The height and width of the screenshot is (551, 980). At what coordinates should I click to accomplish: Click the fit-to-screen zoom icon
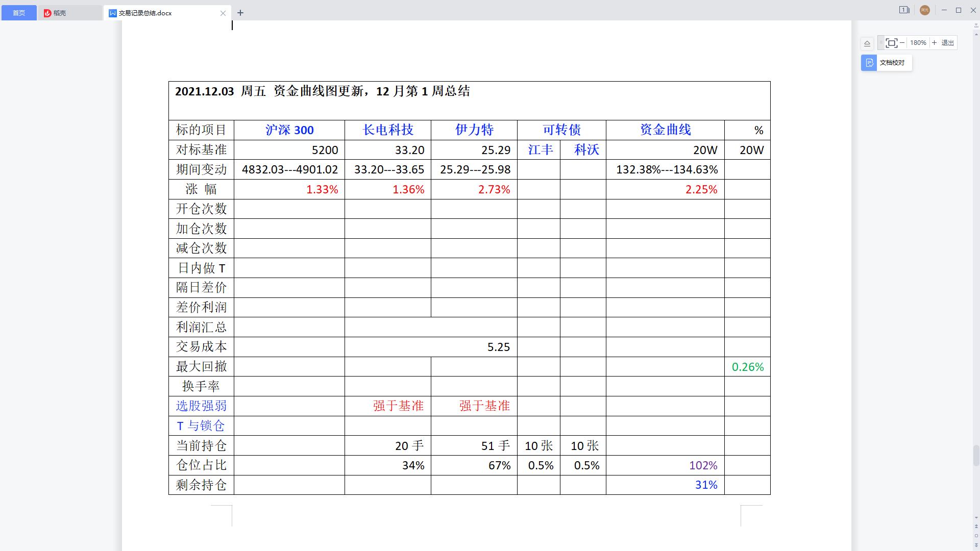point(891,43)
